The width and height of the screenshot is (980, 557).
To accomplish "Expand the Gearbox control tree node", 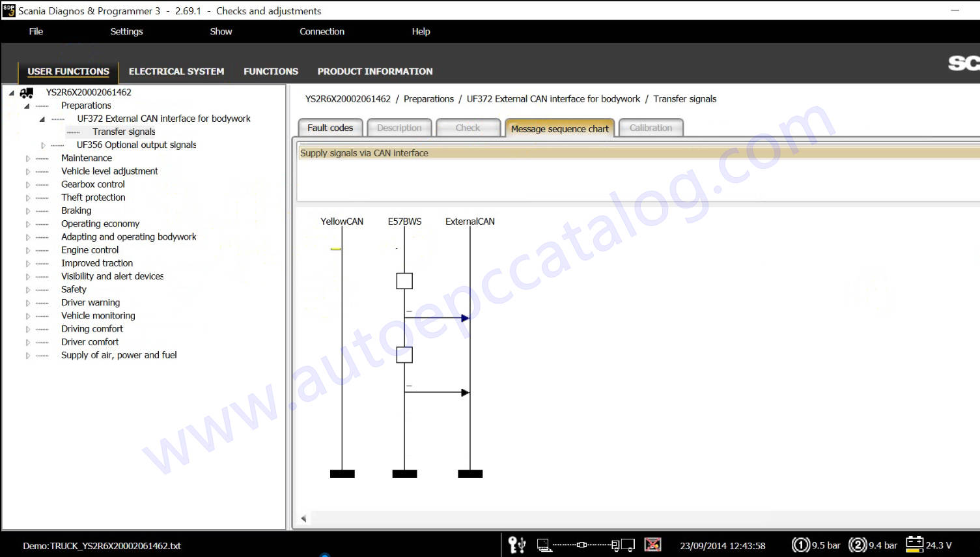I will (28, 185).
